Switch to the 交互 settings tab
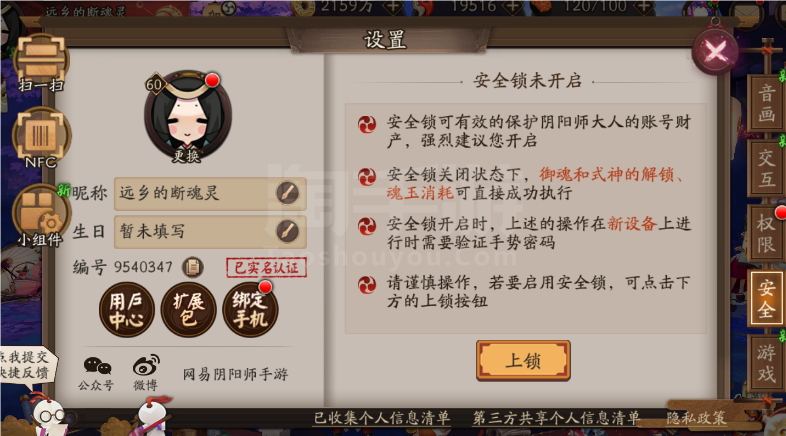 click(x=766, y=168)
